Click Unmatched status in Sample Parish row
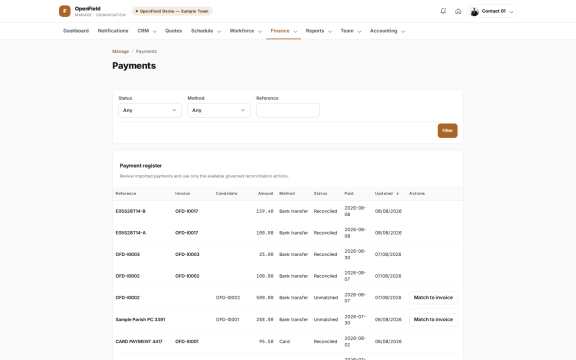 pos(325,320)
